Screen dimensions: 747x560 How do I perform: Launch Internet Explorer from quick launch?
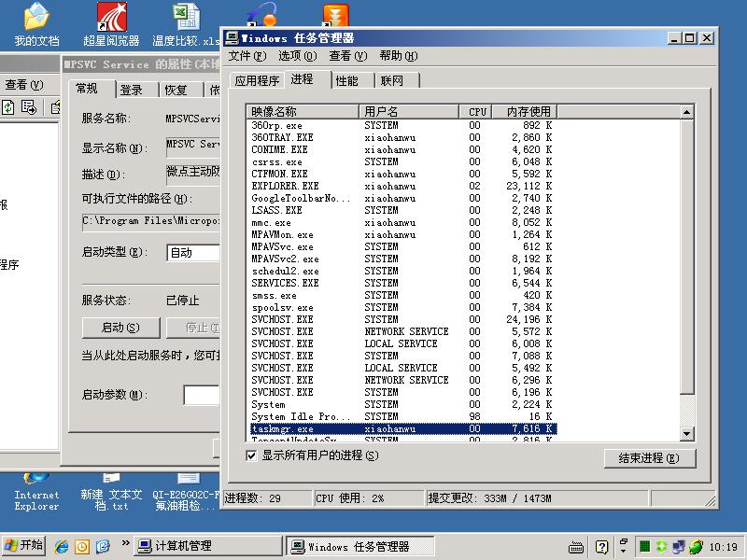click(x=62, y=546)
